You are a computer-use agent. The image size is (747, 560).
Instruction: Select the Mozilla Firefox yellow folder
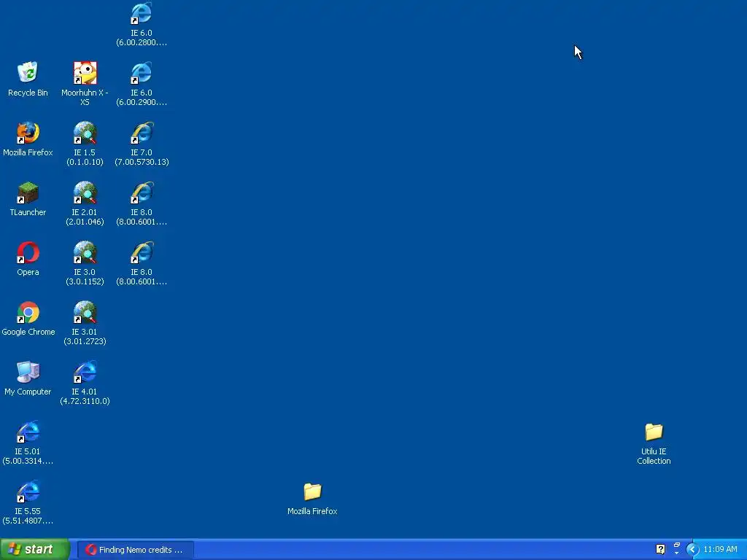pyautogui.click(x=312, y=499)
